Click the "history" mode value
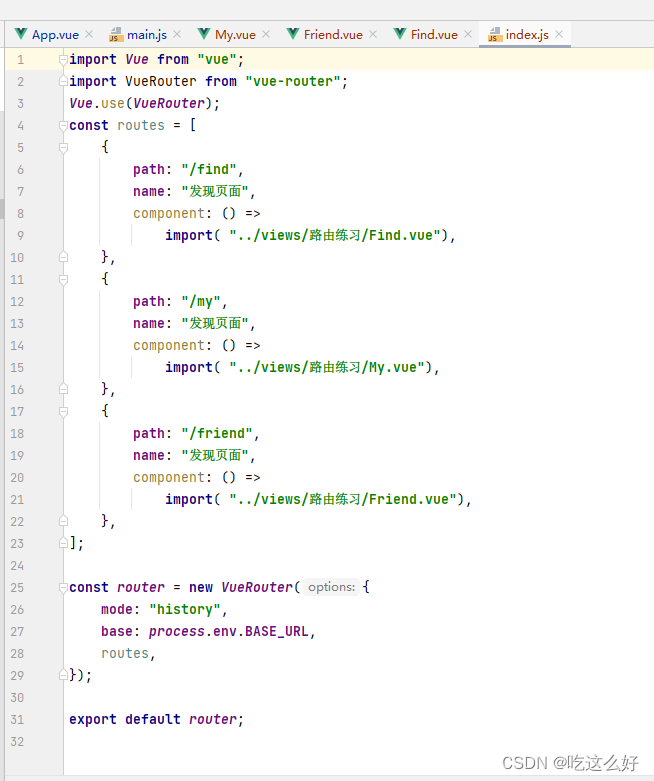This screenshot has height=781, width=654. tap(185, 609)
